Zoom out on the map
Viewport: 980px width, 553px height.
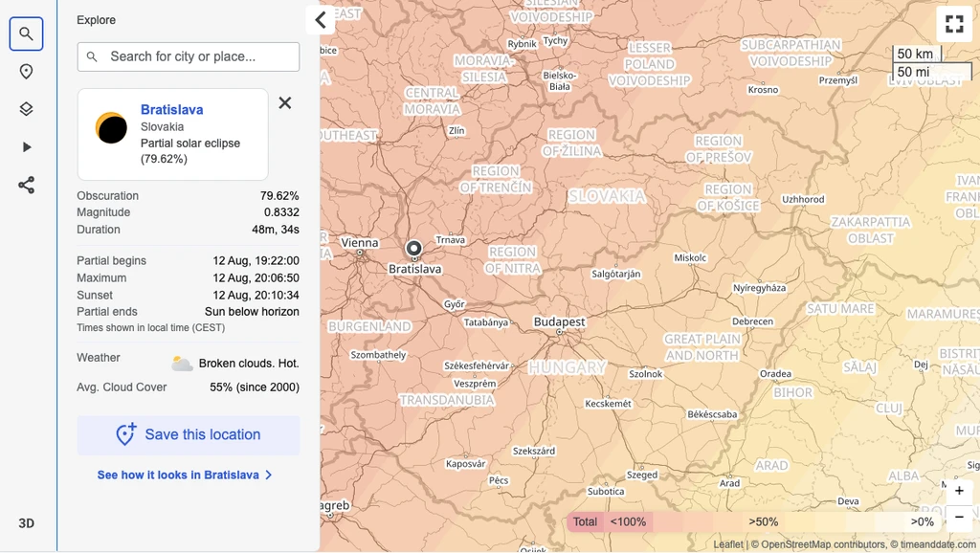click(959, 518)
